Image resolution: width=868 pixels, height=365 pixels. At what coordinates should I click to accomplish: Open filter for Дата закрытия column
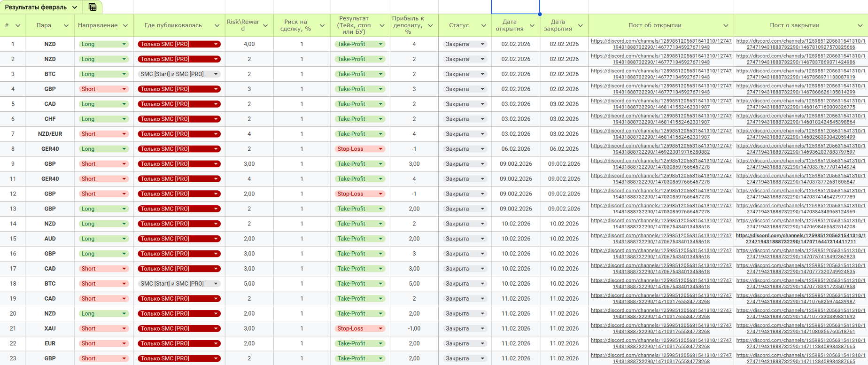coord(581,25)
